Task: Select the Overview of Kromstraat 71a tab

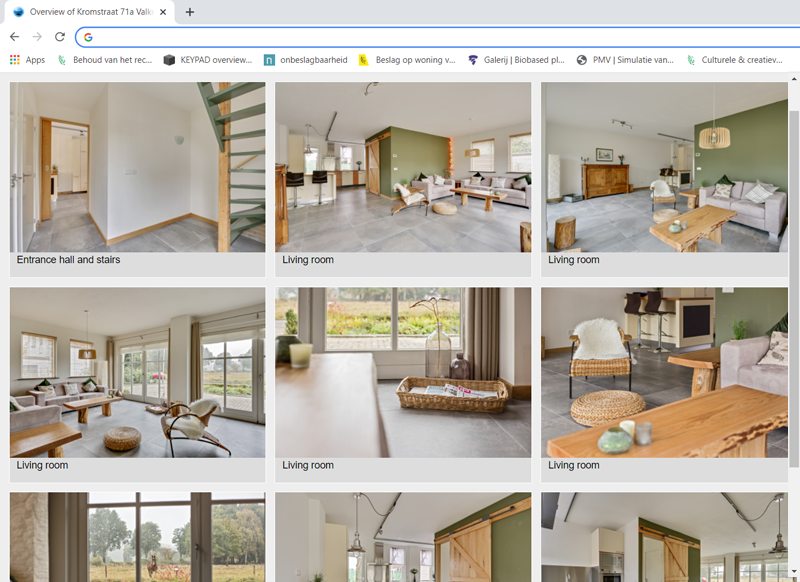Action: pyautogui.click(x=90, y=12)
